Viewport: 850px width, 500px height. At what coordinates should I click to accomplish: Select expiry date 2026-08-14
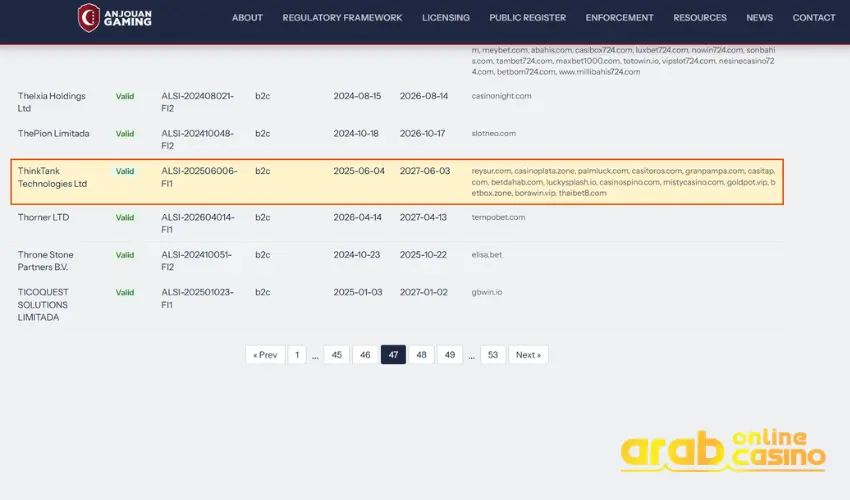[x=424, y=96]
